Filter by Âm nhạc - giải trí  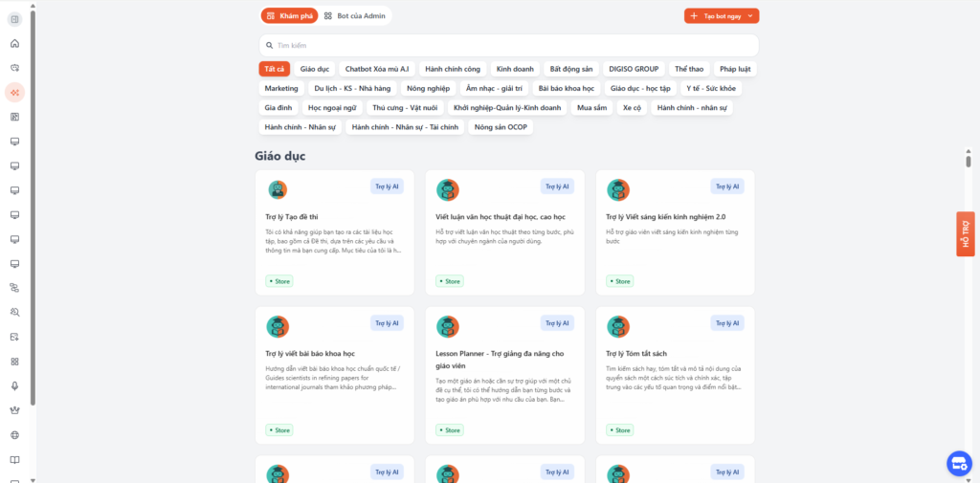coord(495,88)
